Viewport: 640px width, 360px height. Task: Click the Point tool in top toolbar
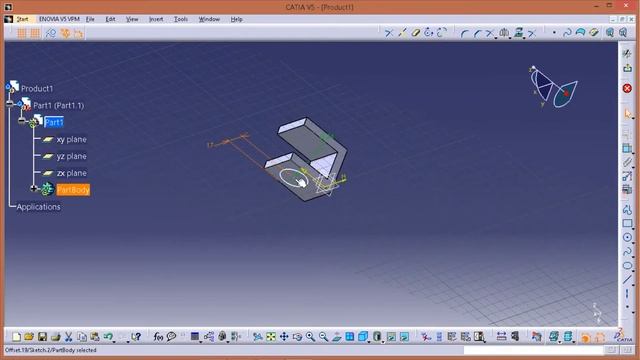(x=554, y=33)
